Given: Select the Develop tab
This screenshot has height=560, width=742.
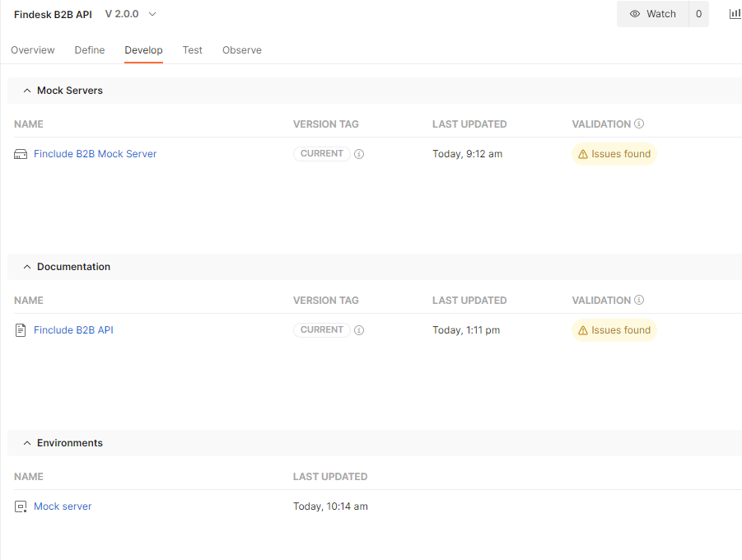Looking at the screenshot, I should point(143,50).
